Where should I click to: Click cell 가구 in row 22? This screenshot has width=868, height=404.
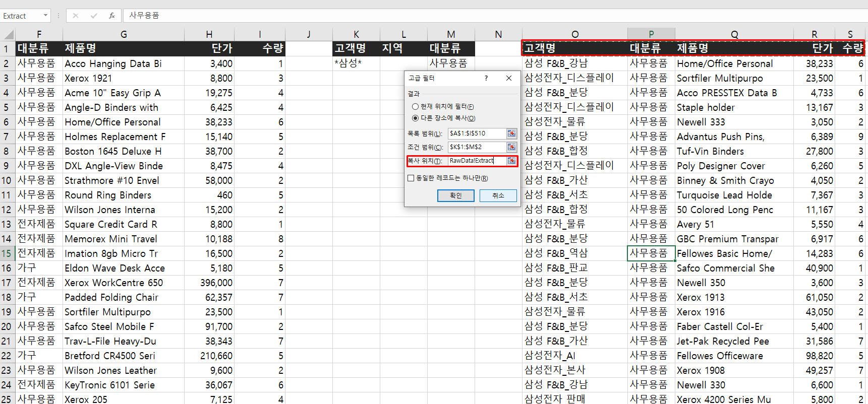[x=39, y=356]
